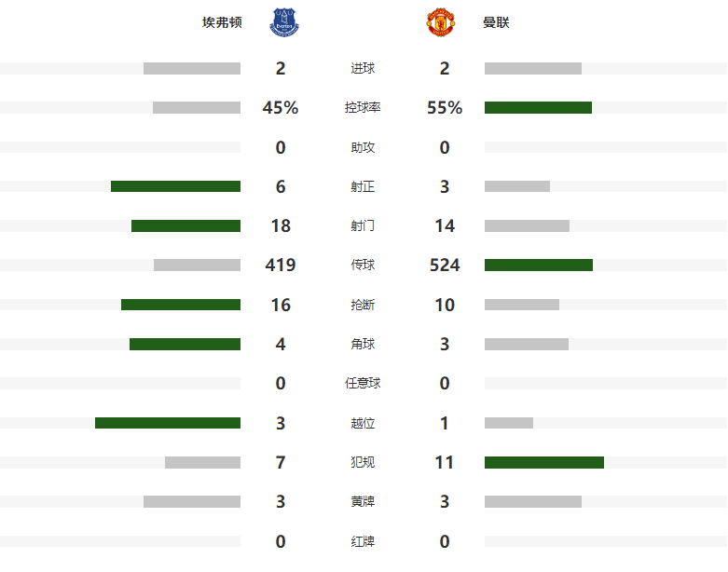This screenshot has width=728, height=572.
Task: Click the 控球率 possession label
Action: click(363, 108)
